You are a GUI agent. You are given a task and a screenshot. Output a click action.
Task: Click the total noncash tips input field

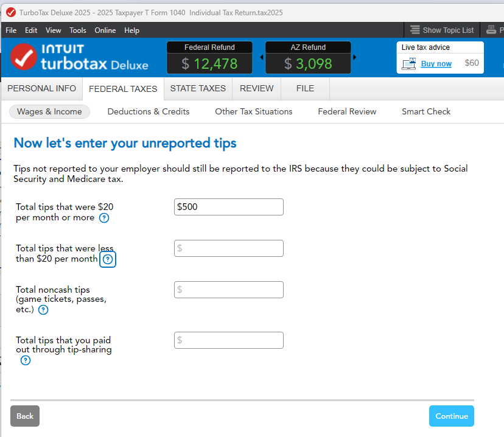229,290
